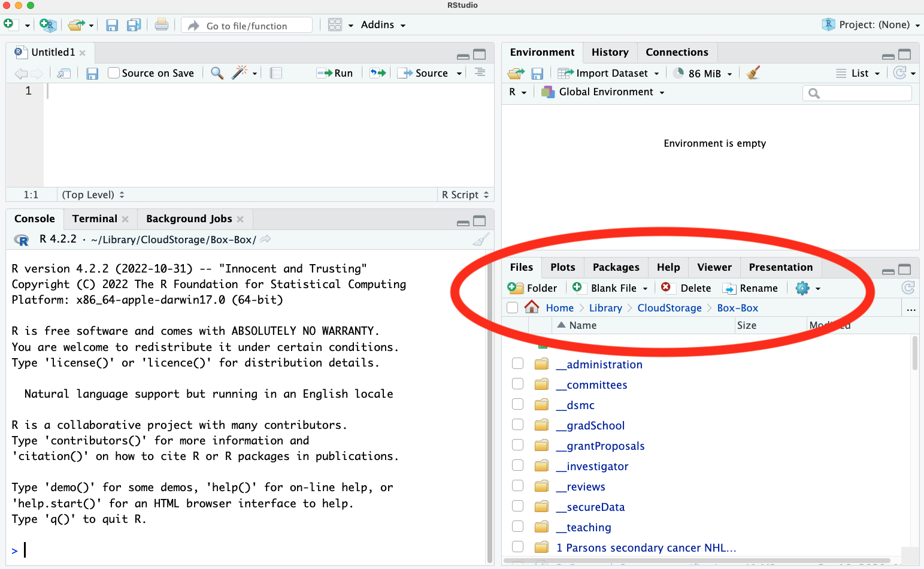Create a new R project icon
The image size is (924, 569).
48,25
